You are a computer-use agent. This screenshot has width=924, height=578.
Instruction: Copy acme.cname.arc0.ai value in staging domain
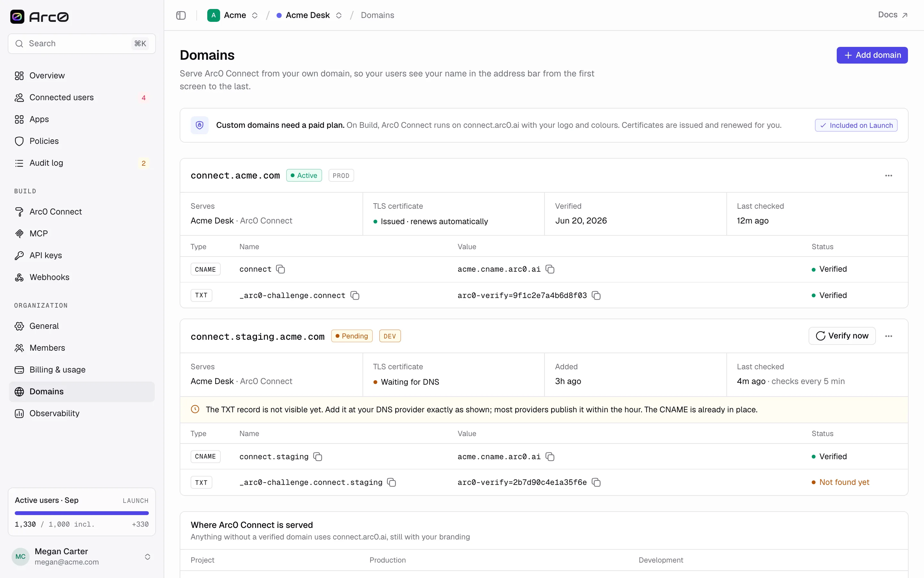click(x=550, y=456)
